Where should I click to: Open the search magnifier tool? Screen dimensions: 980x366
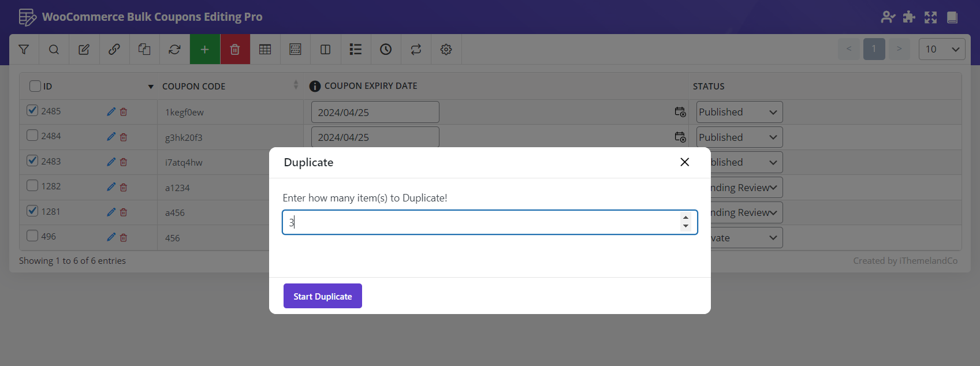(54, 50)
